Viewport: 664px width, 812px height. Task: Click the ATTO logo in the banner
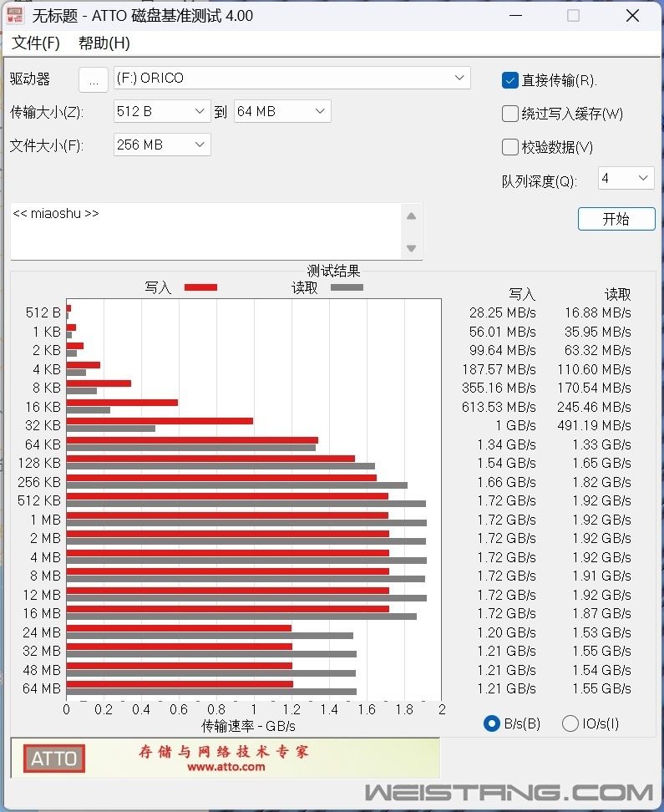pos(55,759)
